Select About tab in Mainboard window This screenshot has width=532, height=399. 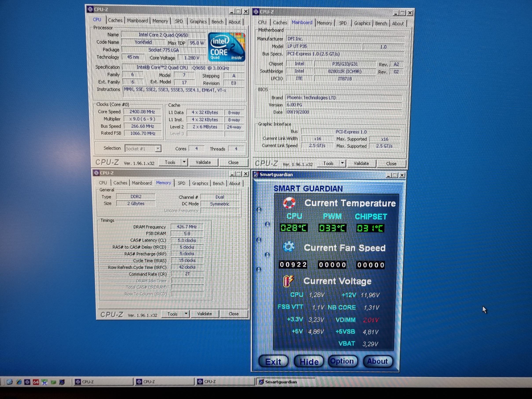tap(398, 24)
